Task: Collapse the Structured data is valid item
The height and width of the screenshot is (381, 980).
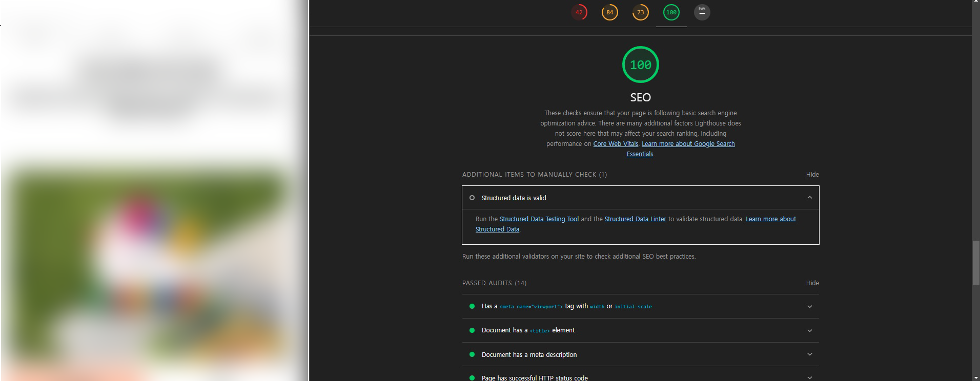Action: pyautogui.click(x=809, y=198)
